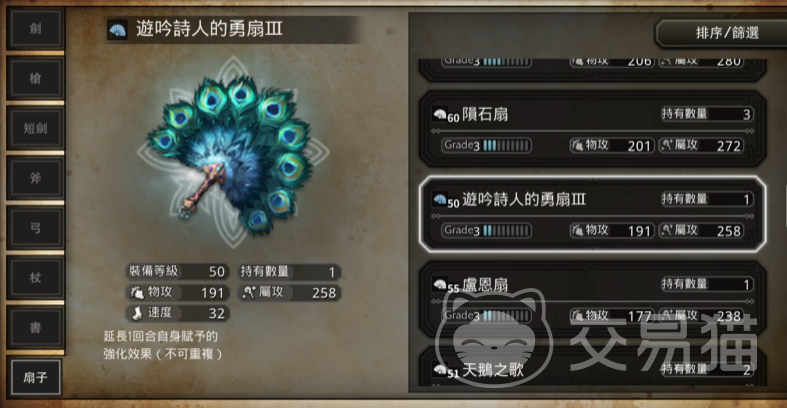Click the Grade3 gauge of 隕石扇
The image size is (787, 408).
[486, 146]
